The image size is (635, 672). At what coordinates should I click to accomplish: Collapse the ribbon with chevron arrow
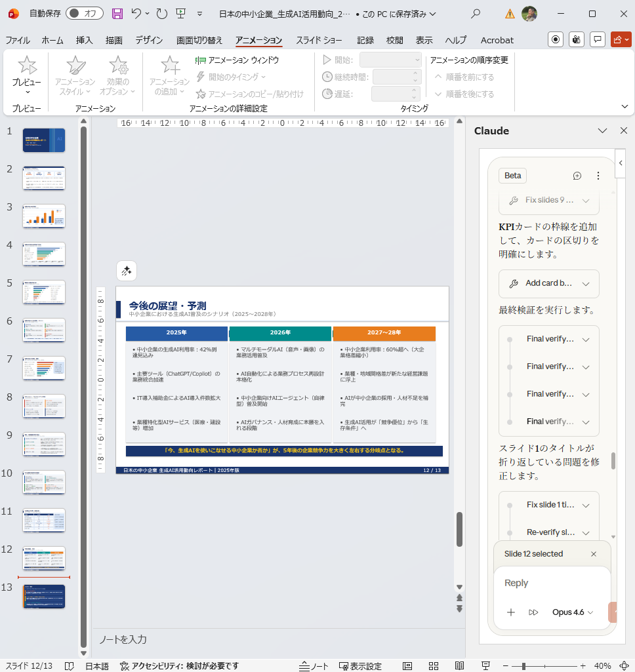(x=624, y=106)
